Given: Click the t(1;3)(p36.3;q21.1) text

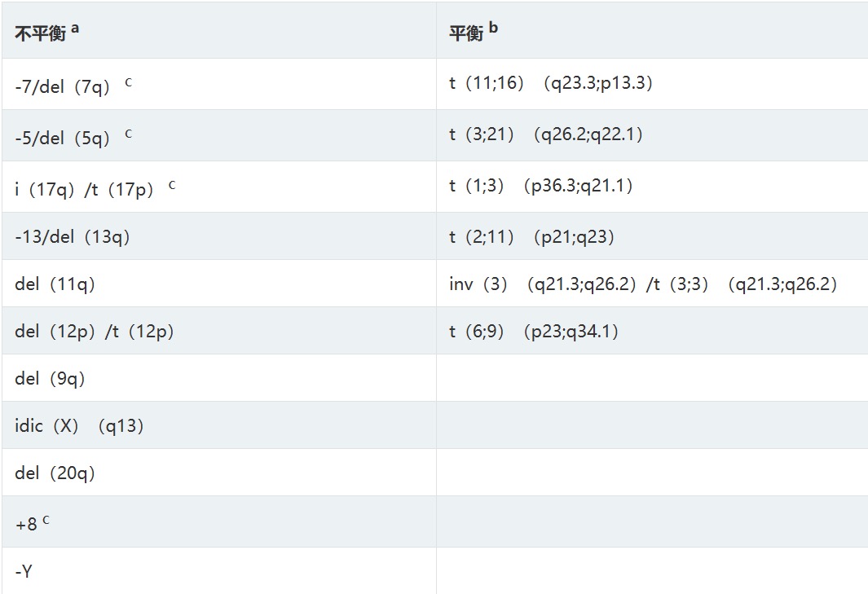Looking at the screenshot, I should tap(541, 187).
